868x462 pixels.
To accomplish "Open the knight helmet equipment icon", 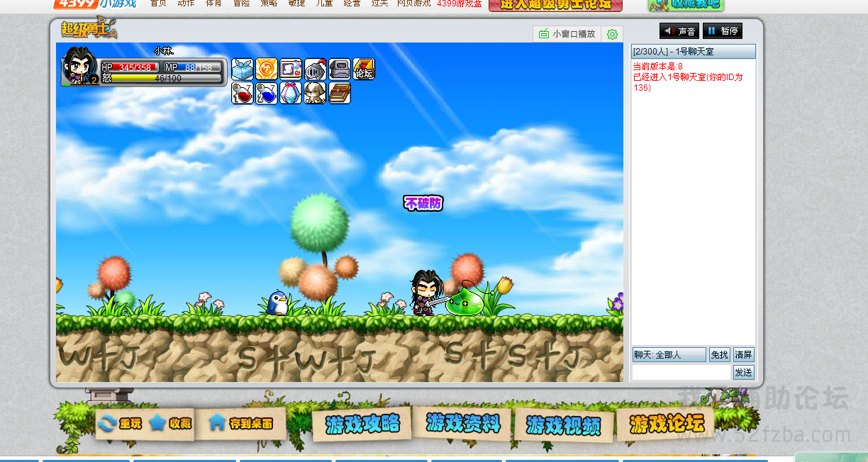I will click(x=315, y=69).
